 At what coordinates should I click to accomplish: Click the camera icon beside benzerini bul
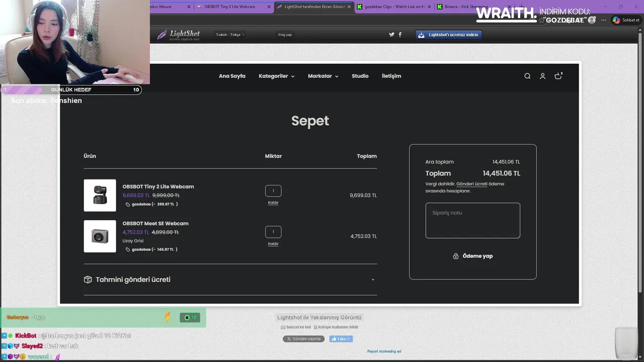[x=283, y=327]
